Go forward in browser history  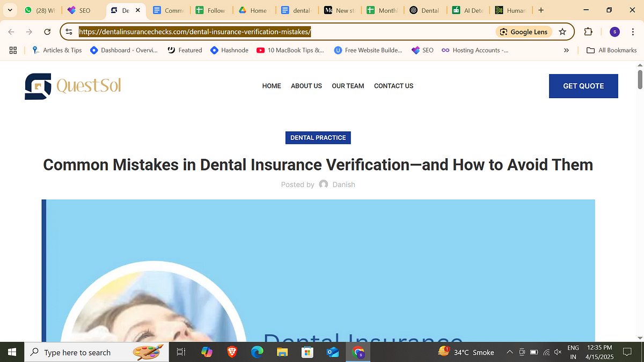[x=30, y=32]
